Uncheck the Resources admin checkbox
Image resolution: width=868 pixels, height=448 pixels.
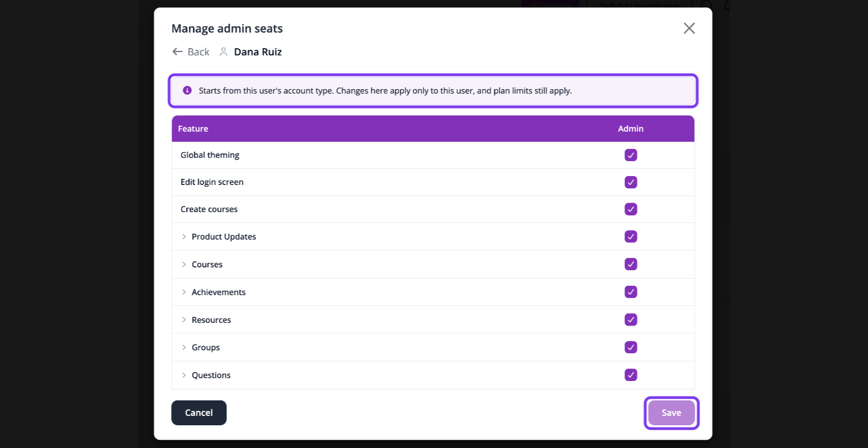click(631, 320)
